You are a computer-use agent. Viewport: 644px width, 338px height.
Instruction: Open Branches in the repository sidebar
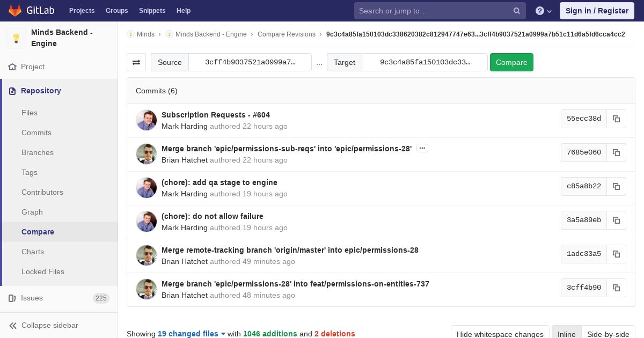(x=38, y=153)
